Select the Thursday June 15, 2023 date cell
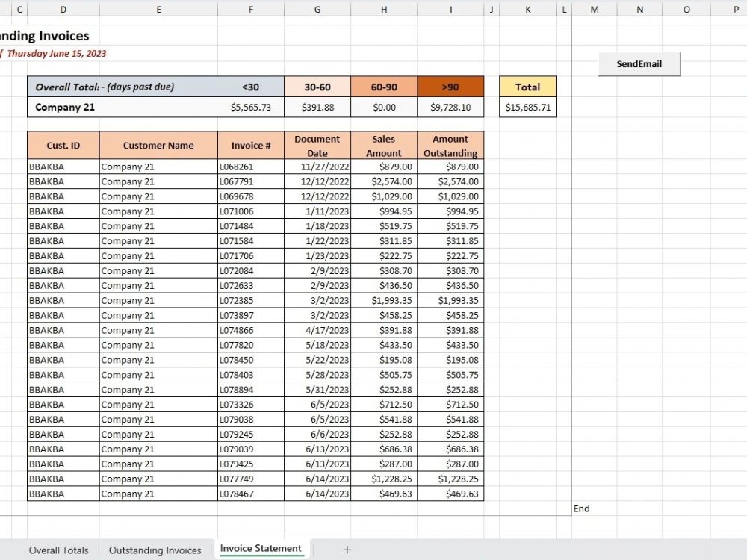Screen dimensions: 747x560 pos(57,53)
